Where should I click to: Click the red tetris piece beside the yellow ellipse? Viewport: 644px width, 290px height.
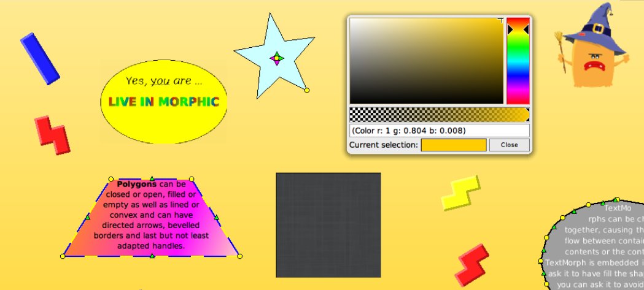tap(52, 135)
